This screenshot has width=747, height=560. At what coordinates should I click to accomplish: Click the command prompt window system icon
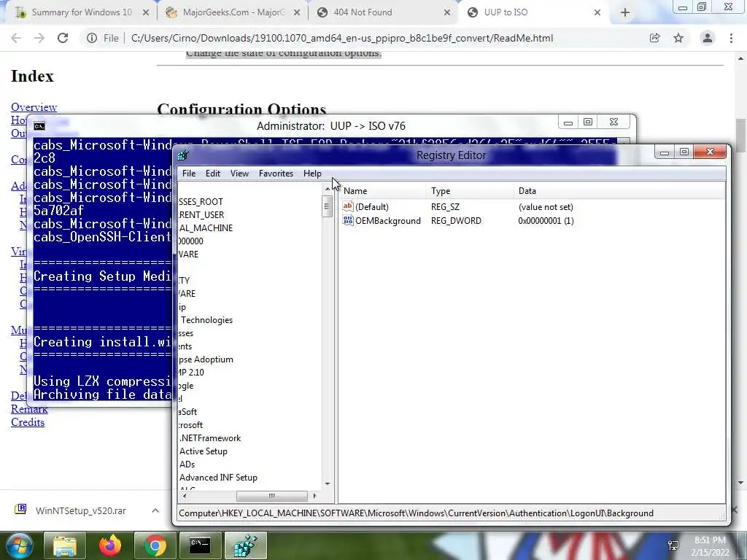click(39, 126)
